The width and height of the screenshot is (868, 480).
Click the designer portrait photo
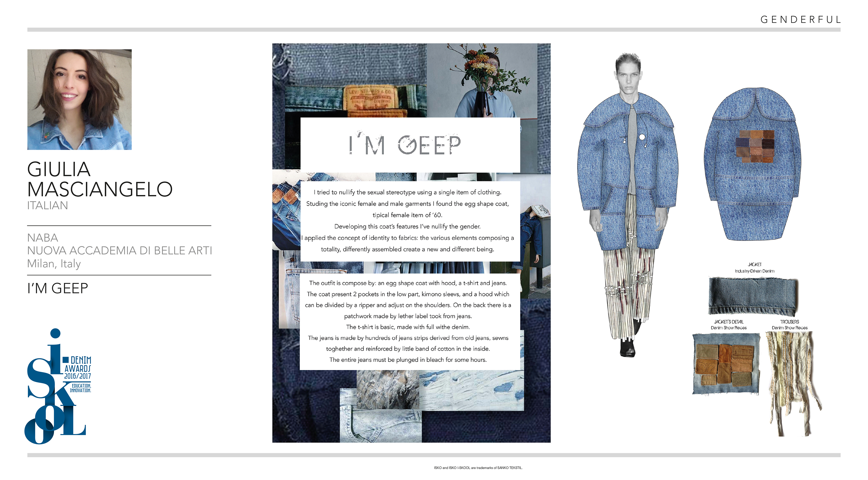[x=79, y=100]
